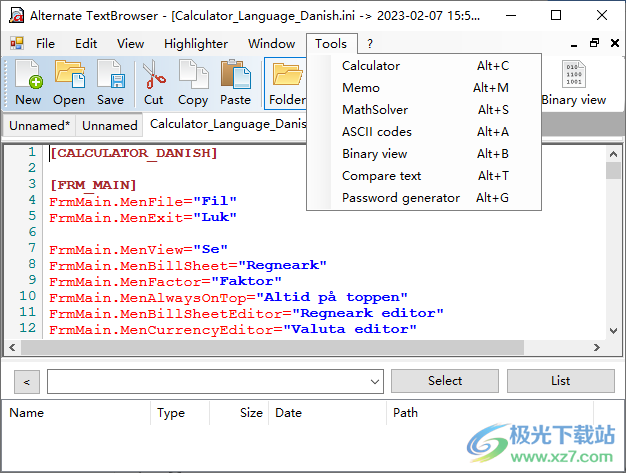This screenshot has height=473, width=626.
Task: Sort file list by Date column
Action: 327,413
